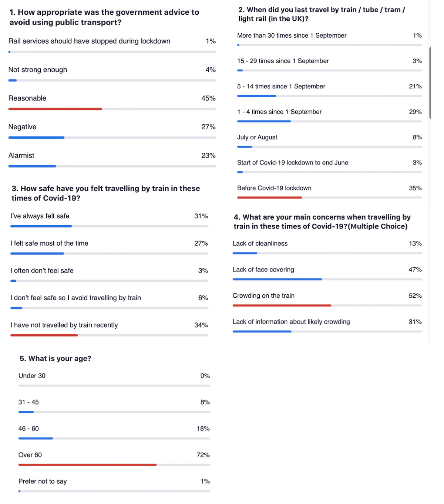Click the 72% value for Over 60
This screenshot has width=444, height=504.
coord(203,455)
